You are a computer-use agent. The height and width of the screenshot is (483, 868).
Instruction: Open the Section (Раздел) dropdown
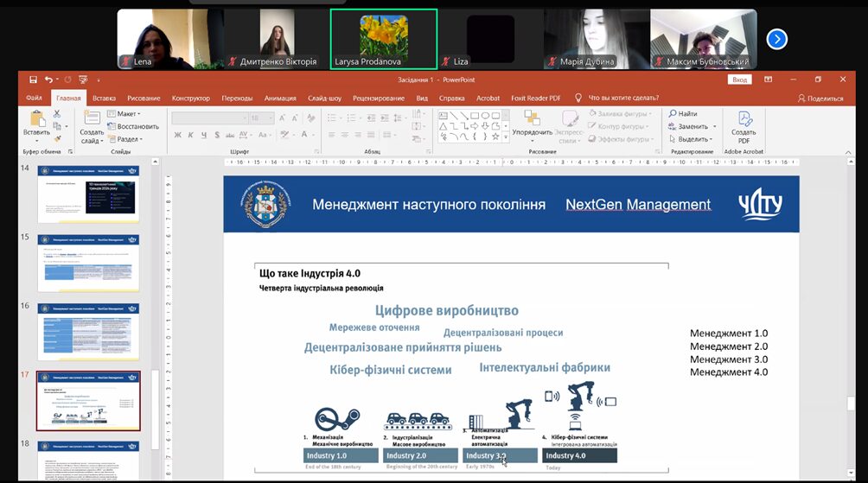coord(126,139)
